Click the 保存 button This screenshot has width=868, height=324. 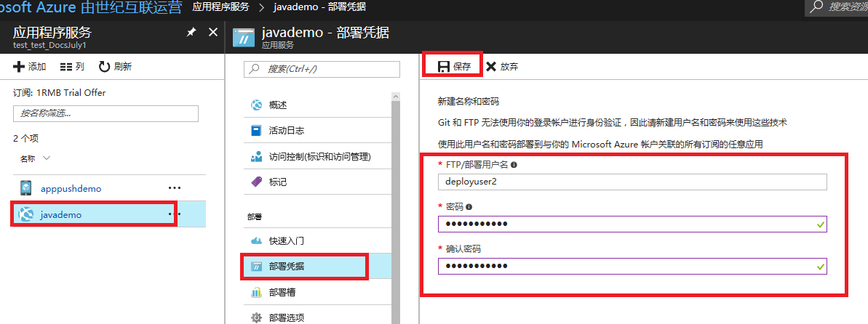tap(453, 66)
